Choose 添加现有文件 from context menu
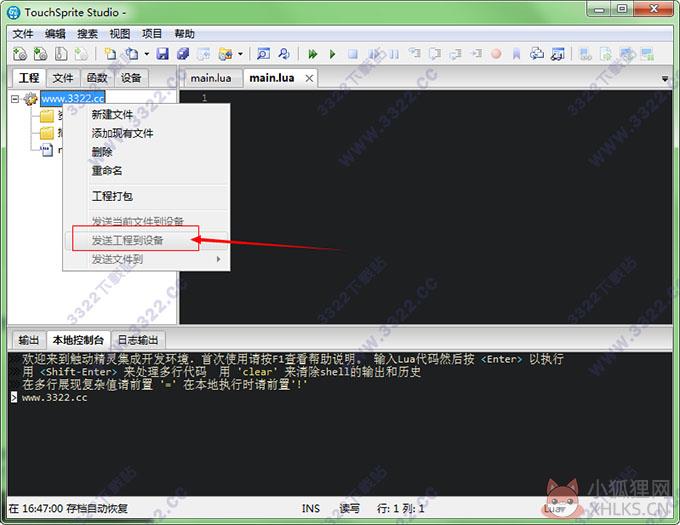Viewport: 680px width, 525px height. coord(146,133)
